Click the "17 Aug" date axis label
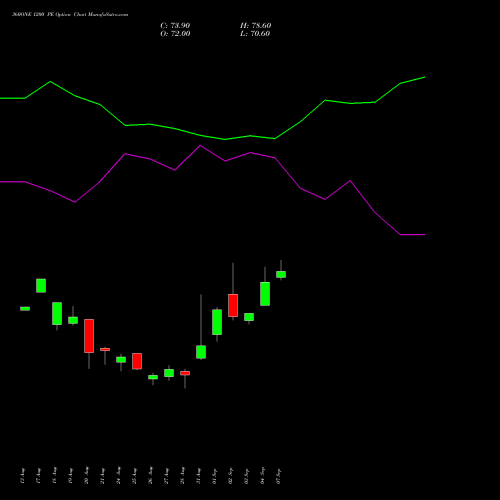The image size is (500, 500). [x=39, y=476]
